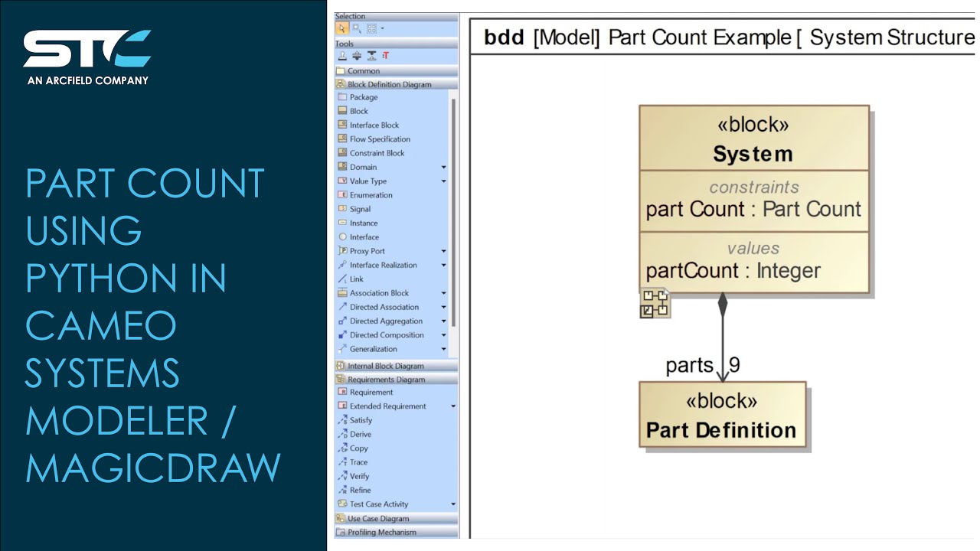Select the Enumeration tool

[365, 195]
